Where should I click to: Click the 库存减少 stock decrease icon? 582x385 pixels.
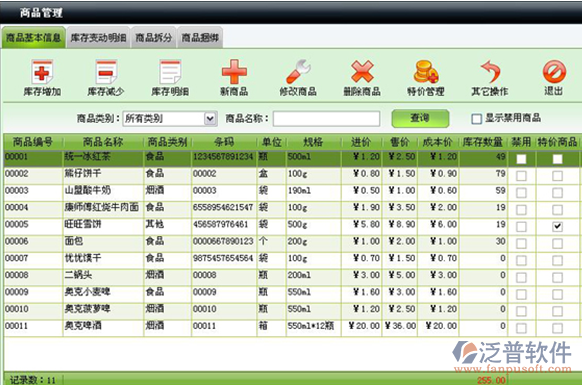[x=106, y=72]
